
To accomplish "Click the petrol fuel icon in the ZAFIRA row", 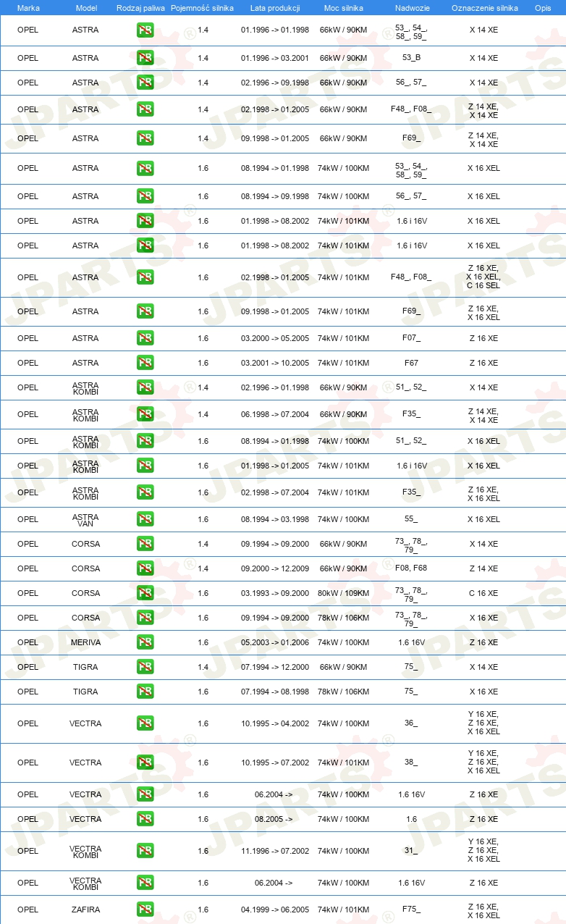I will coord(145,910).
